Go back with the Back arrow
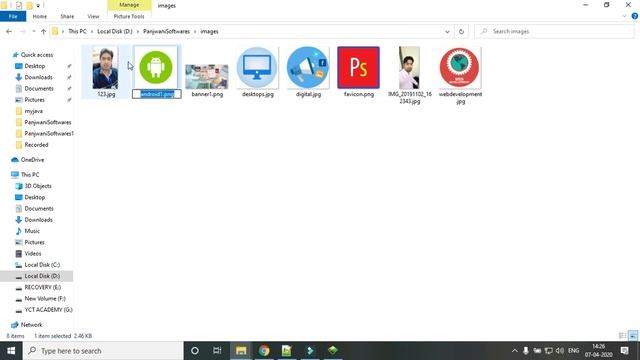 coord(9,31)
